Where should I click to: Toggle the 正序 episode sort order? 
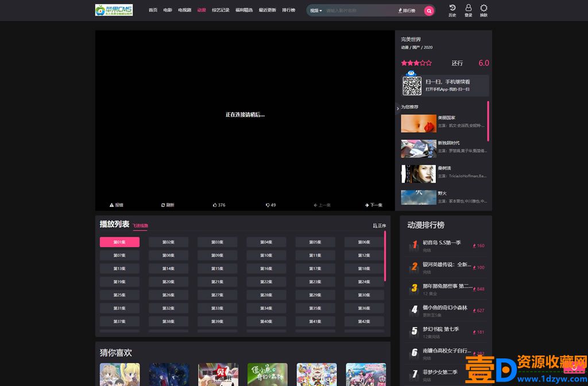click(380, 225)
